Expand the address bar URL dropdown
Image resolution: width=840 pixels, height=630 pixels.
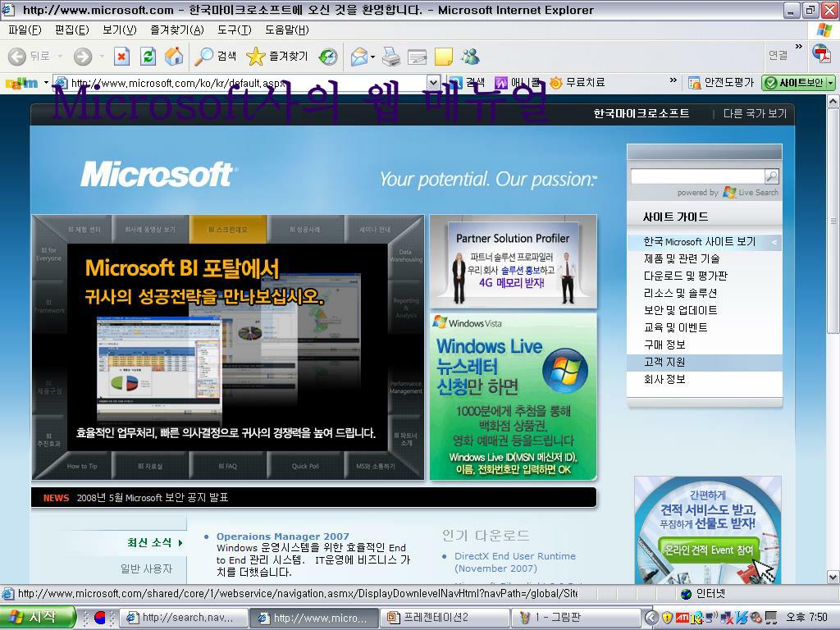click(433, 83)
